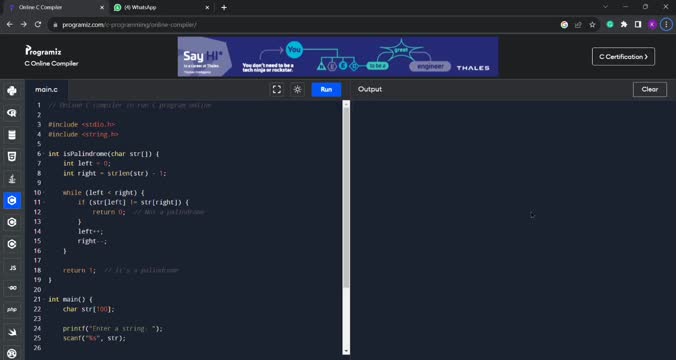The height and width of the screenshot is (360, 676).
Task: Select the main.c file tab
Action: (47, 90)
